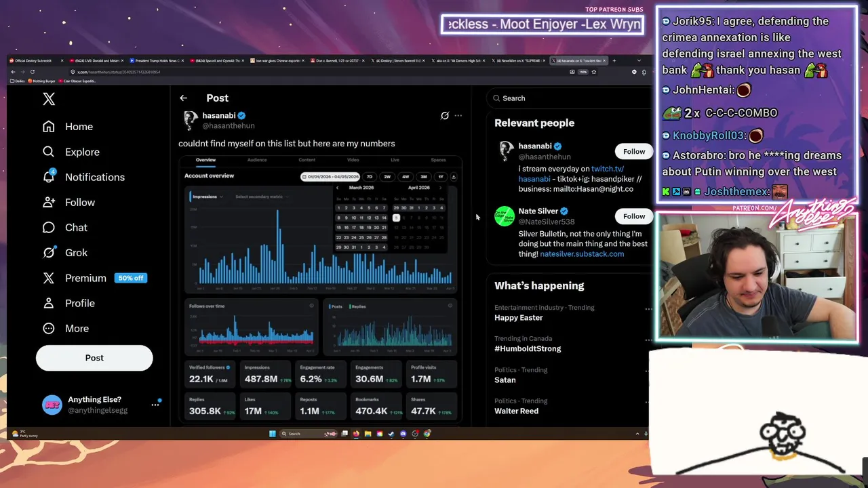Choose the 1Y range button
Image resolution: width=868 pixels, height=488 pixels.
point(441,177)
